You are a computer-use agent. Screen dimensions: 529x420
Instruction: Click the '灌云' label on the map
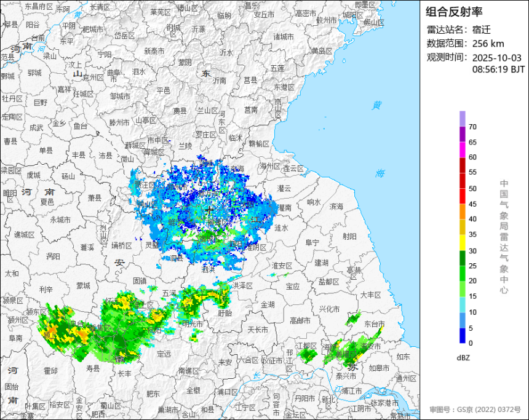(284, 188)
